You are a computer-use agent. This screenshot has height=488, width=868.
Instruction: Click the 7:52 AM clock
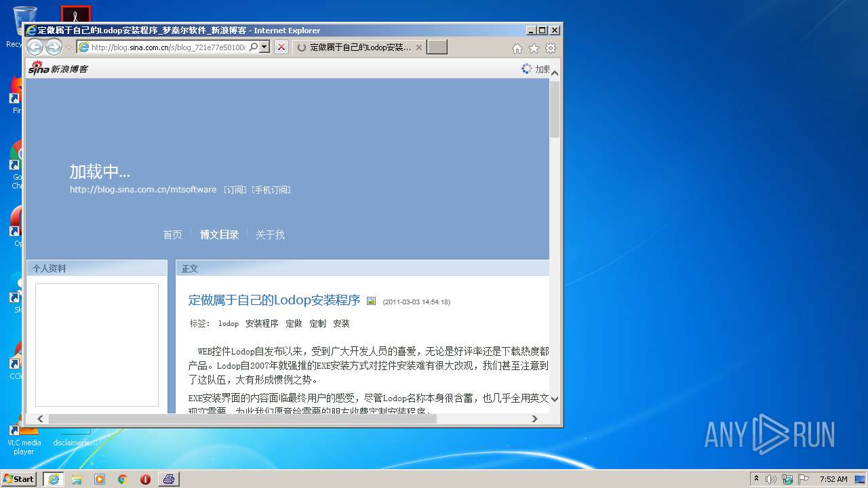point(833,479)
